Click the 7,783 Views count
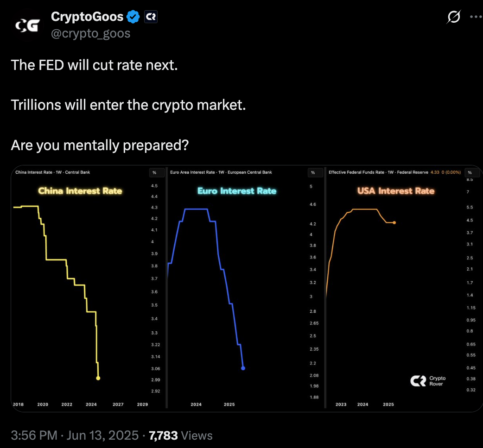 click(180, 435)
